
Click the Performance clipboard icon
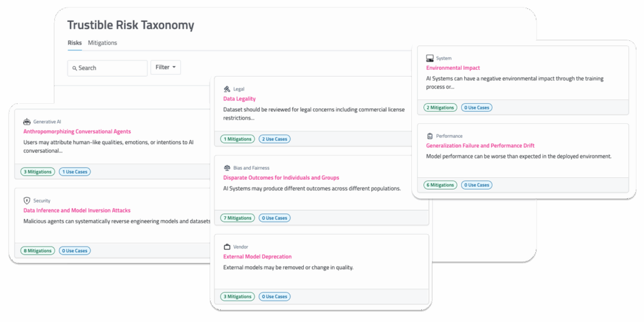pos(430,136)
